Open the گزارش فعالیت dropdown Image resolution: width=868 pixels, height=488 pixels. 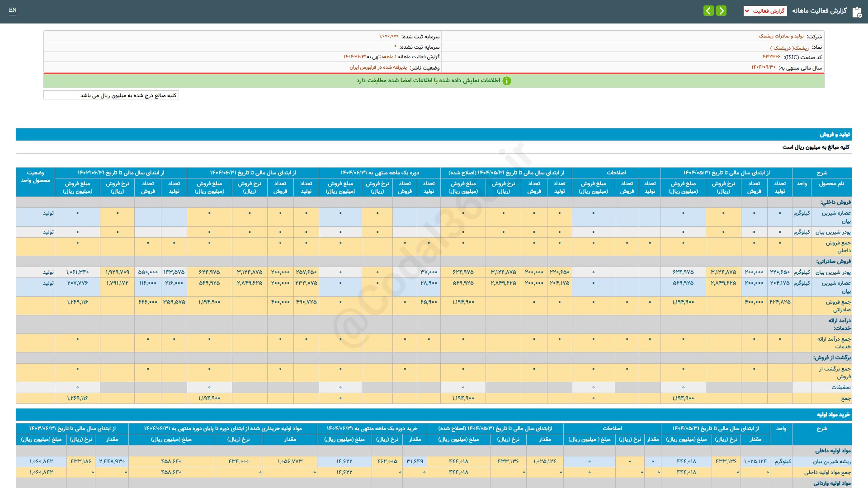[x=765, y=11]
